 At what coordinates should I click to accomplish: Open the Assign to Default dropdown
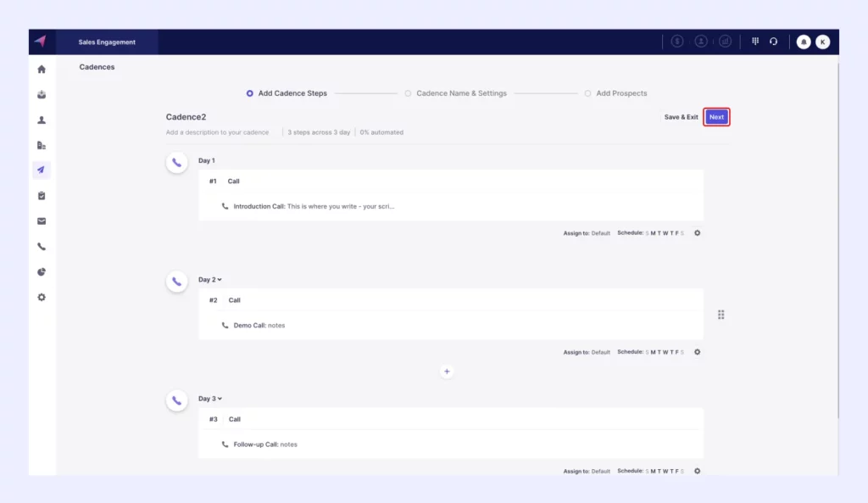tap(600, 232)
